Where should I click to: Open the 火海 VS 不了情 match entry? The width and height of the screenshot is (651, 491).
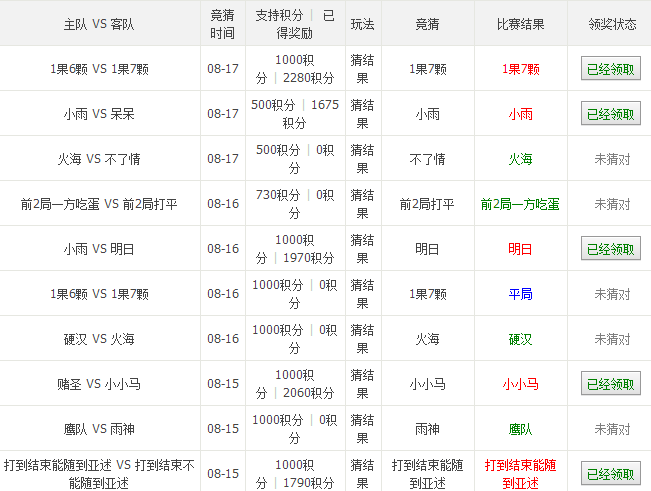point(100,159)
